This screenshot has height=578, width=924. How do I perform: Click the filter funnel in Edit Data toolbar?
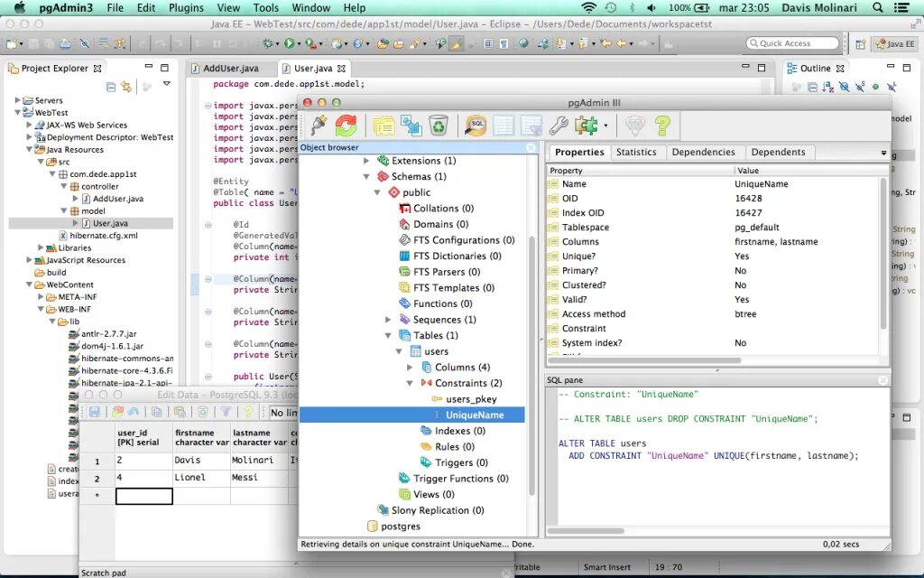click(226, 412)
